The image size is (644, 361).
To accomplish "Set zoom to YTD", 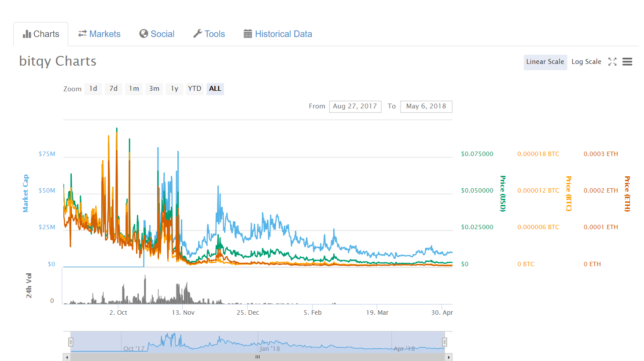I will coord(195,89).
